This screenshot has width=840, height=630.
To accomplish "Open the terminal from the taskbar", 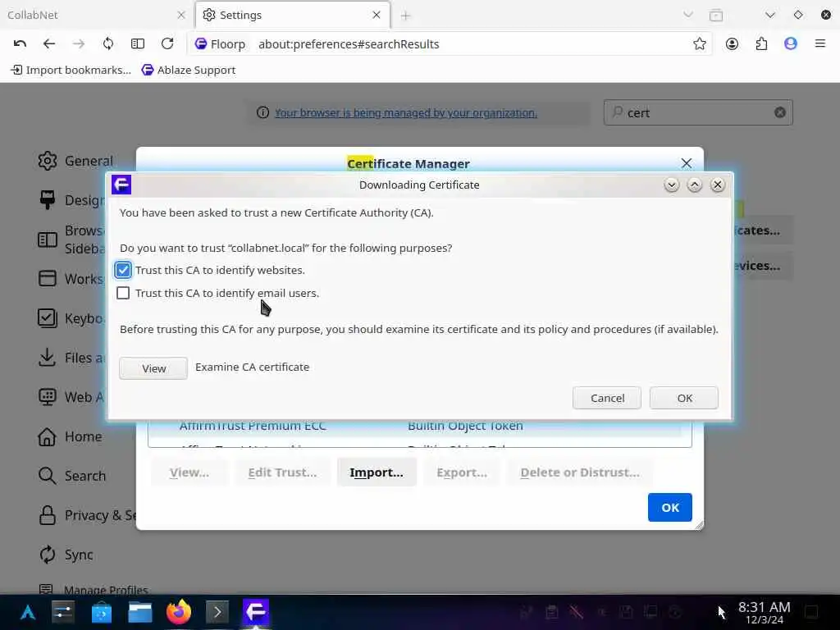I will click(217, 612).
